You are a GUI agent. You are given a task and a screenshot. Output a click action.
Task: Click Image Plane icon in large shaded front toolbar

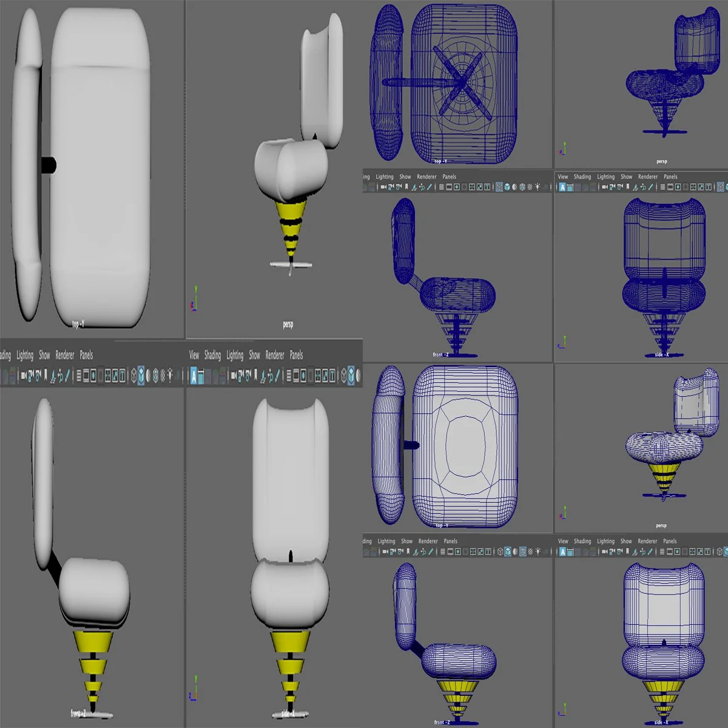[x=53, y=376]
